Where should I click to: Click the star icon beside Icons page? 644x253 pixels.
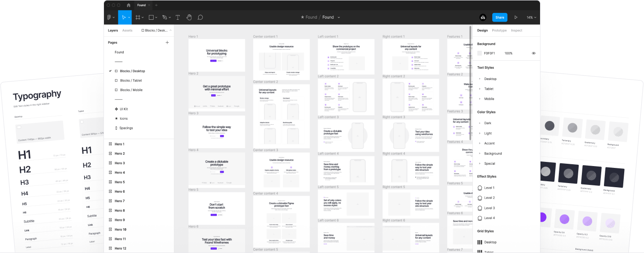tap(116, 118)
